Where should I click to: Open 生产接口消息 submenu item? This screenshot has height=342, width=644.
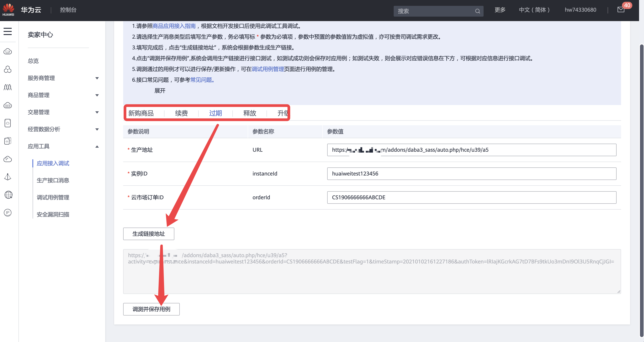pyautogui.click(x=53, y=180)
